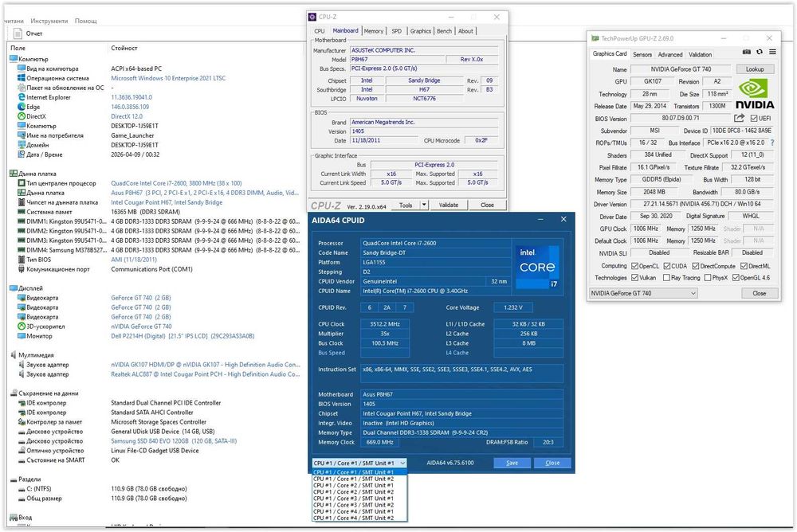Click the GPU-Z screenshot camera icon
Image resolution: width=797 pixels, height=532 pixels.
(x=746, y=52)
